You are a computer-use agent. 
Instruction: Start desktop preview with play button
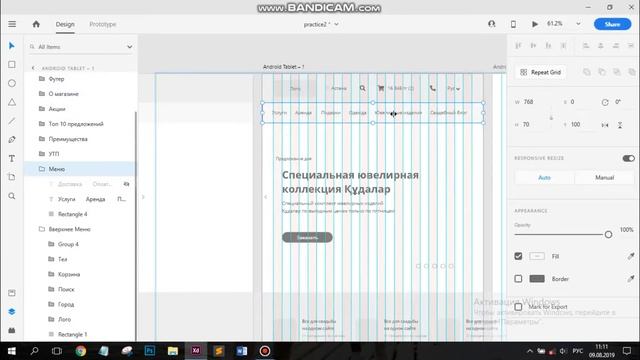[535, 24]
